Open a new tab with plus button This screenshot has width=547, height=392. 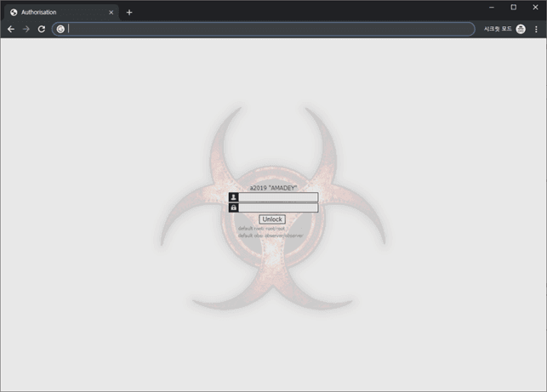pyautogui.click(x=129, y=13)
